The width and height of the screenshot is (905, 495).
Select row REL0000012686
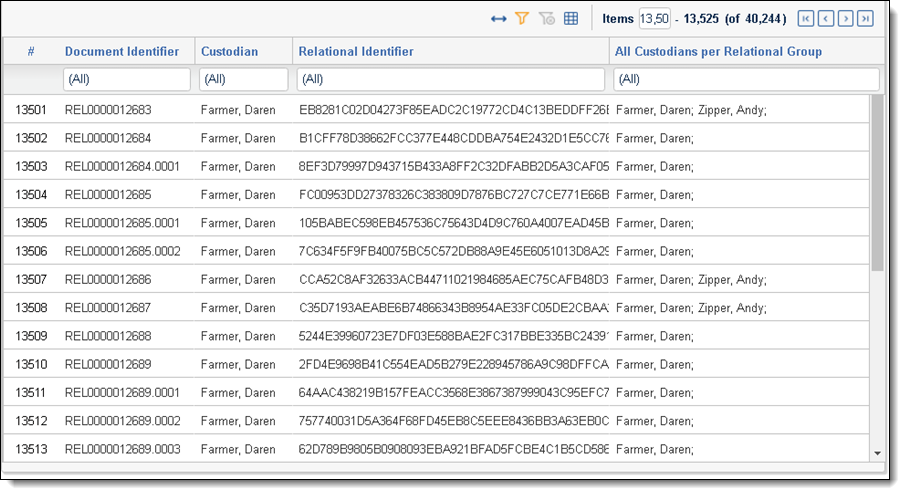coord(108,280)
